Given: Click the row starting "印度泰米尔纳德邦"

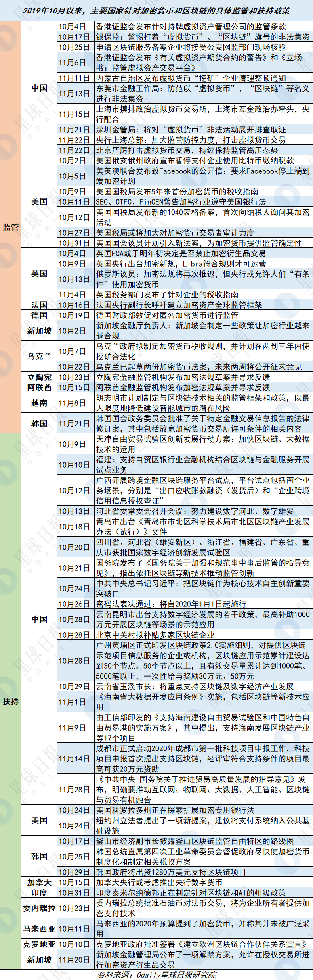Looking at the screenshot, I should pyautogui.click(x=204, y=893).
